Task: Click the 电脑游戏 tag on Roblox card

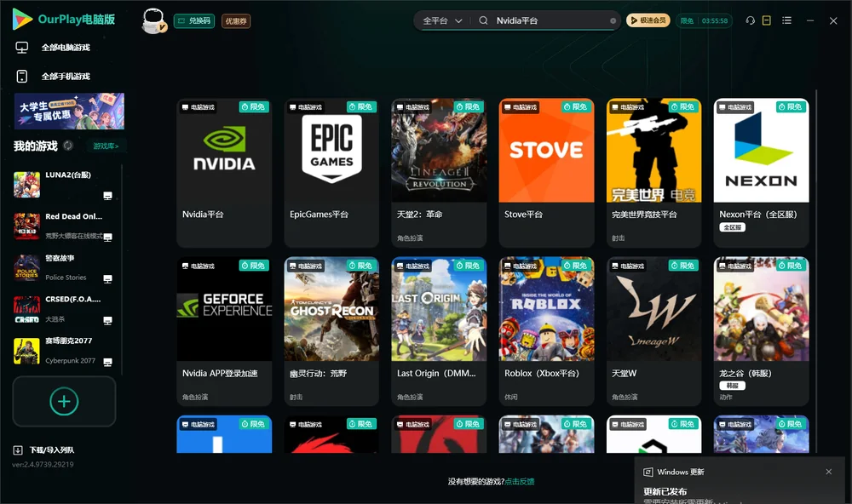Action: click(x=521, y=266)
